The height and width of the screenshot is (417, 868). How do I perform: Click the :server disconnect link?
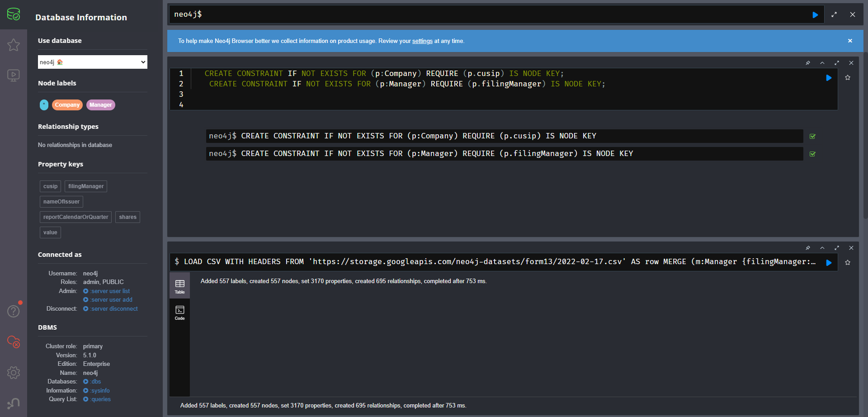click(x=114, y=309)
